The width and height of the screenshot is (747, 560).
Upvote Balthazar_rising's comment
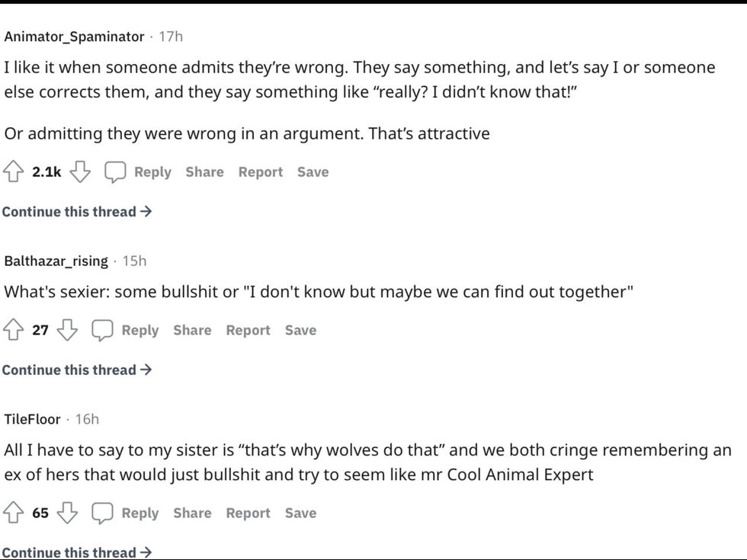click(14, 331)
